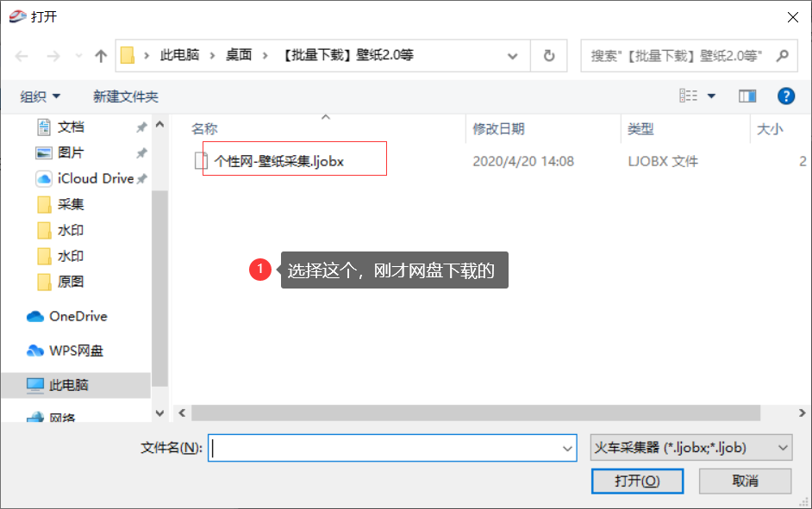Expand chevron after 桌面 in path
Viewport: 812px width, 509px height.
pyautogui.click(x=265, y=55)
